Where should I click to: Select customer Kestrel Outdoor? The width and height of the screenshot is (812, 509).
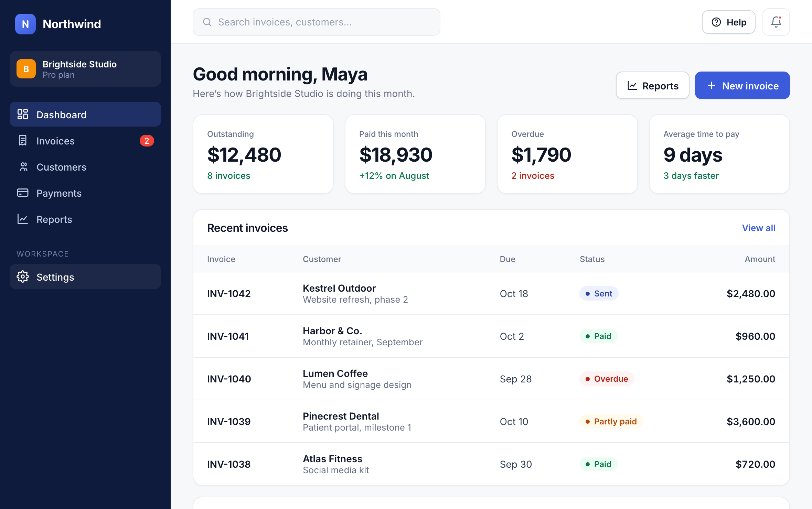pos(339,288)
